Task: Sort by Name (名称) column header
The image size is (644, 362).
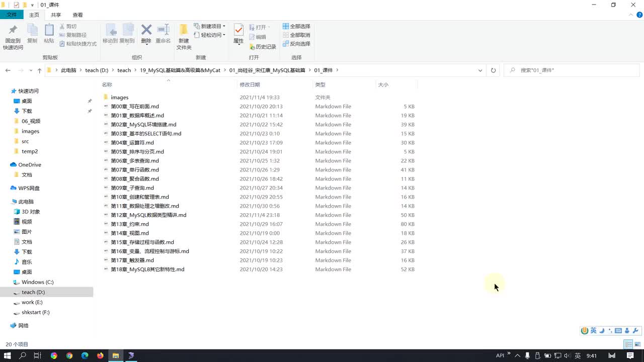Action: [x=107, y=84]
